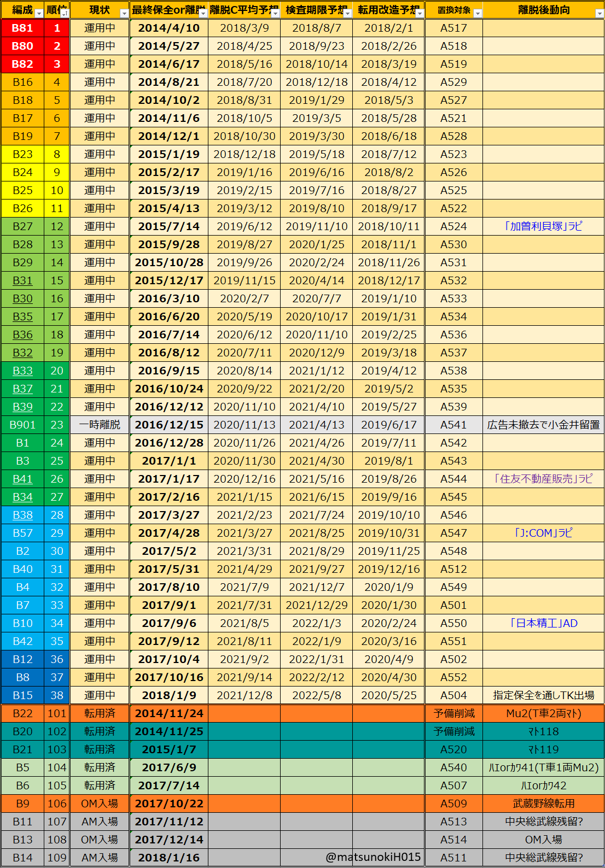Open the underlined B30 formation link
Viewport: 605px width, 868px height.
click(22, 298)
